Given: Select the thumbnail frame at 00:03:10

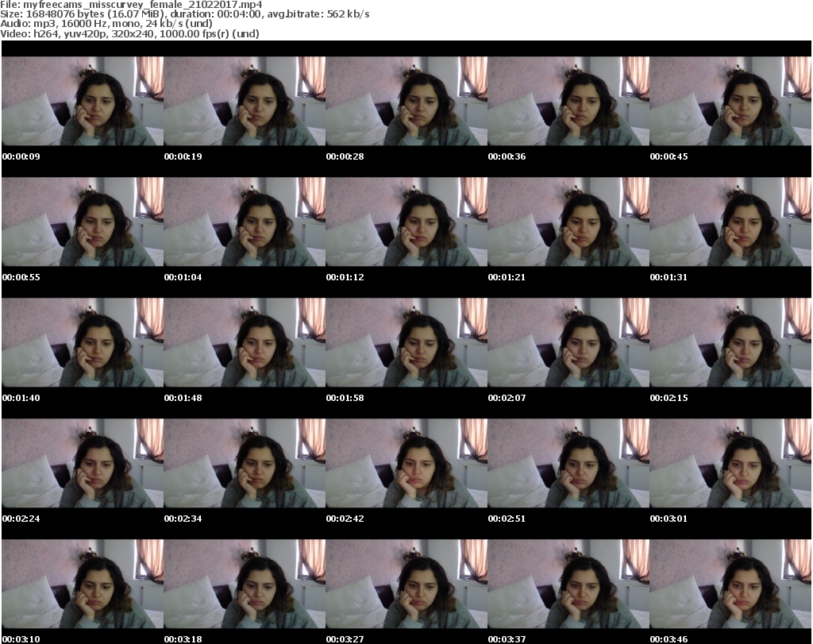Looking at the screenshot, I should [x=83, y=584].
